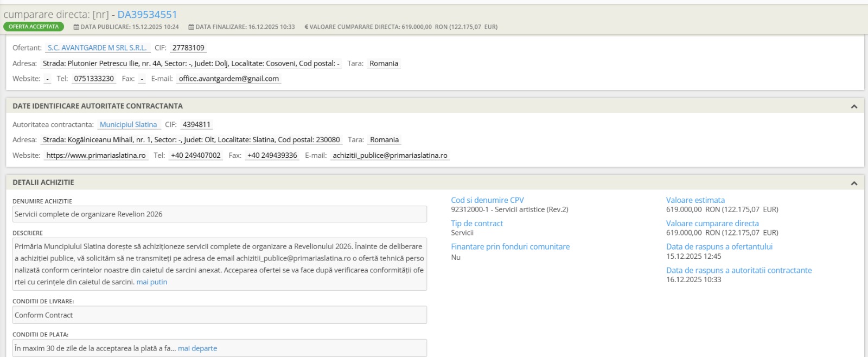The width and height of the screenshot is (868, 357).
Task: Click 'mai putin' to shorten the description
Action: [152, 282]
